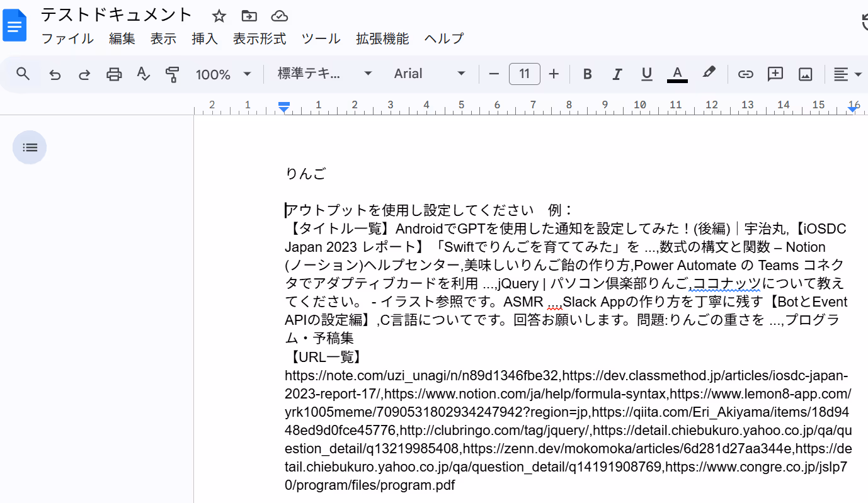Viewport: 868px width, 503px height.
Task: Show the document outline panel
Action: pos(30,147)
